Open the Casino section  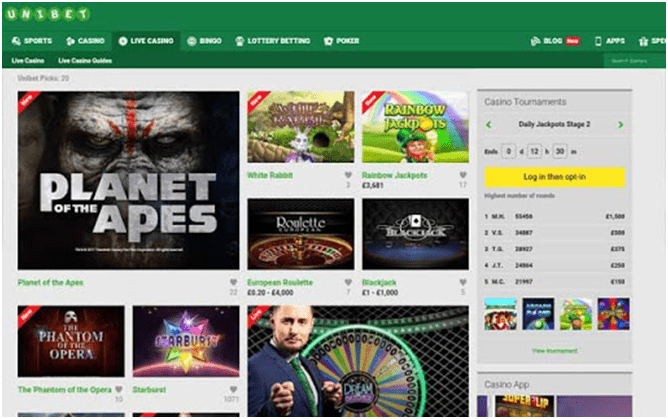[x=85, y=41]
